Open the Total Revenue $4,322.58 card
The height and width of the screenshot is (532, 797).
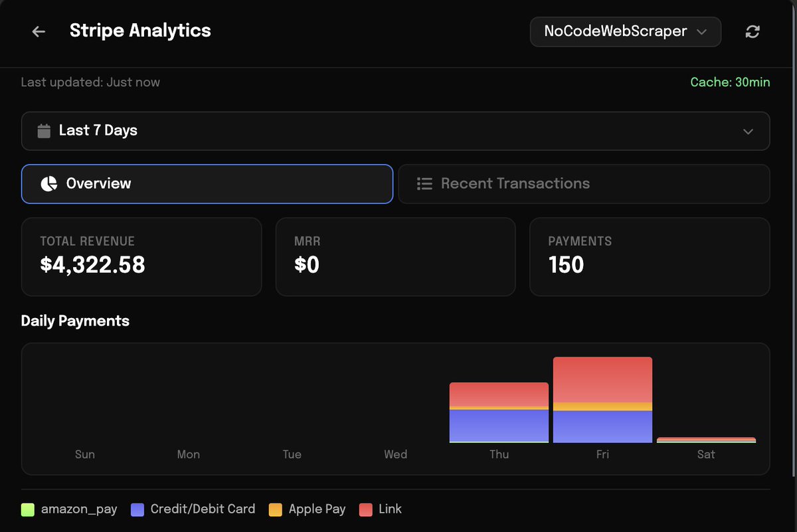click(x=141, y=256)
